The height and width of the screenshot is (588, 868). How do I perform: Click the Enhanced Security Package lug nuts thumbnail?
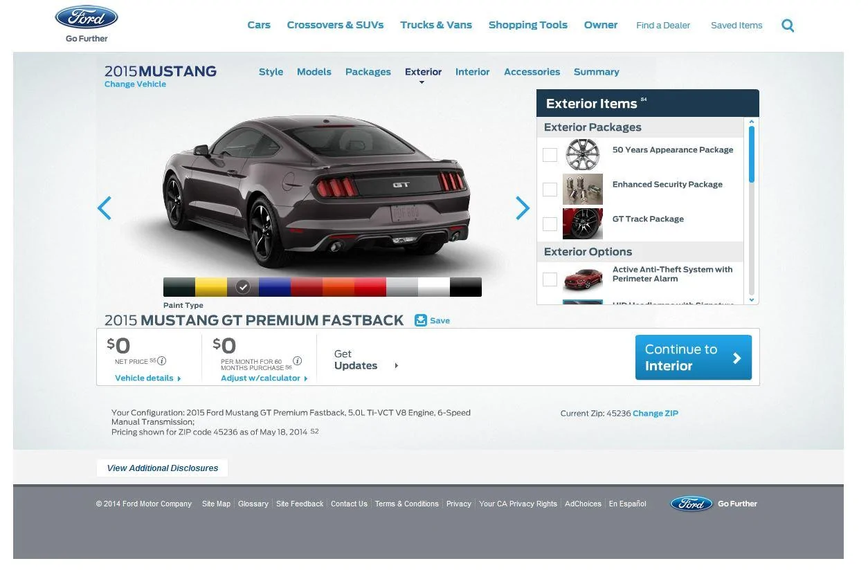pyautogui.click(x=583, y=189)
